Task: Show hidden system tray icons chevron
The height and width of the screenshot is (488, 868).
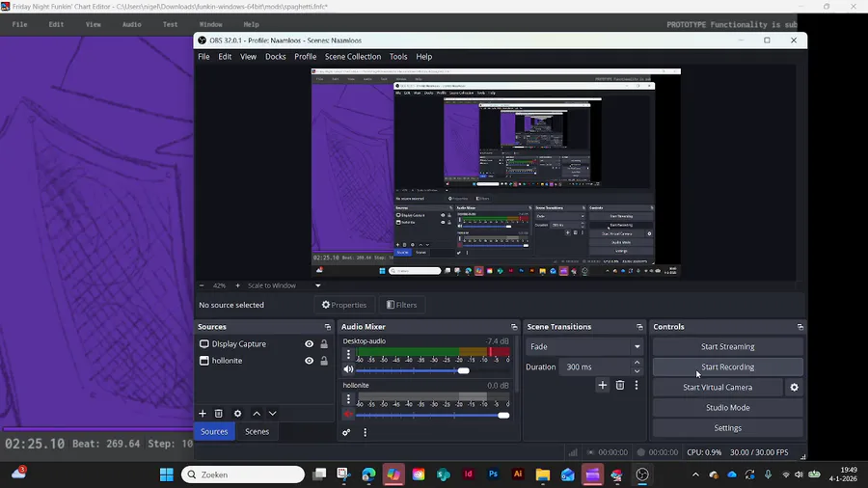Action: (x=695, y=474)
